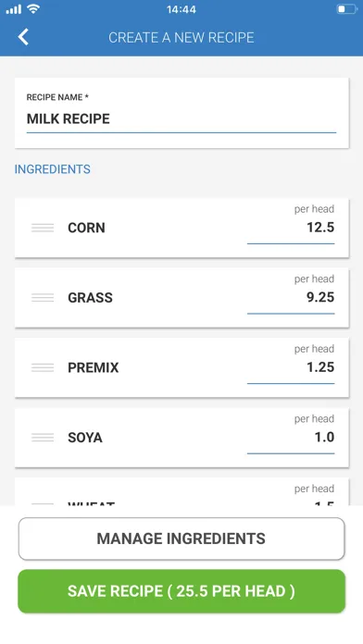The image size is (363, 644).
Task: Tap the back arrow in the header
Action: click(x=23, y=37)
